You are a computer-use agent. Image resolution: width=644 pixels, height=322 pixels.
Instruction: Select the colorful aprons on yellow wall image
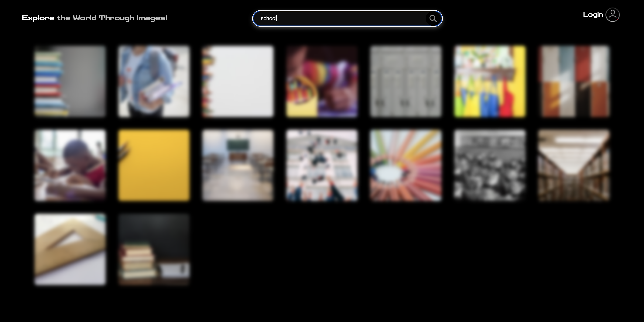490,81
